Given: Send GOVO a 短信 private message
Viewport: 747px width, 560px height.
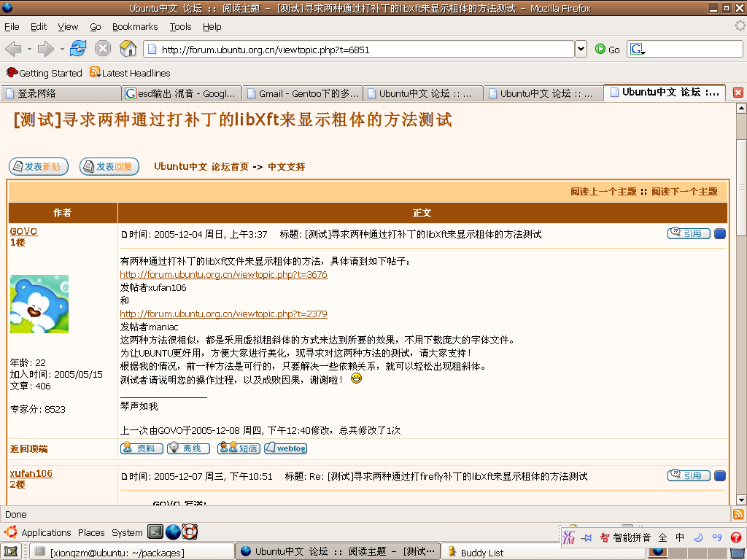Looking at the screenshot, I should click(239, 448).
